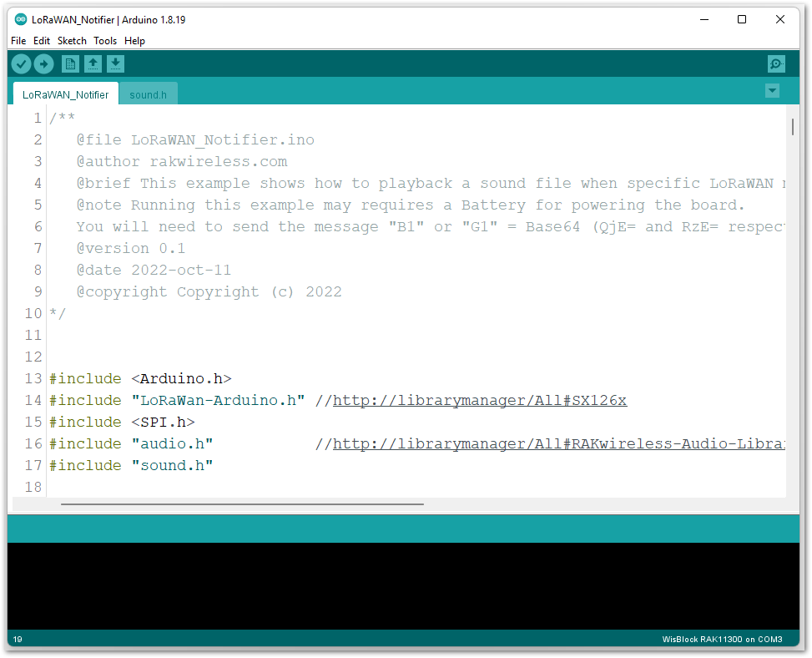Screen dimensions: 812x658
Task: Click the @brief This example shows line
Action: point(431,184)
